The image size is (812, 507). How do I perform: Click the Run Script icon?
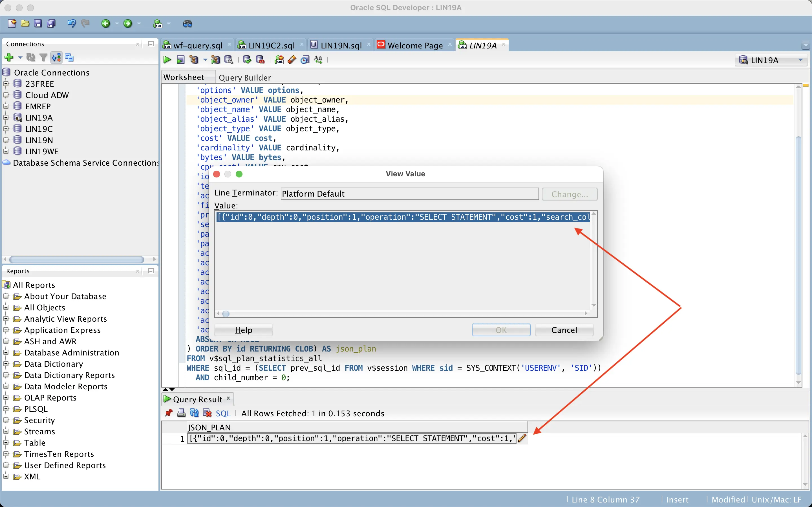tap(180, 60)
